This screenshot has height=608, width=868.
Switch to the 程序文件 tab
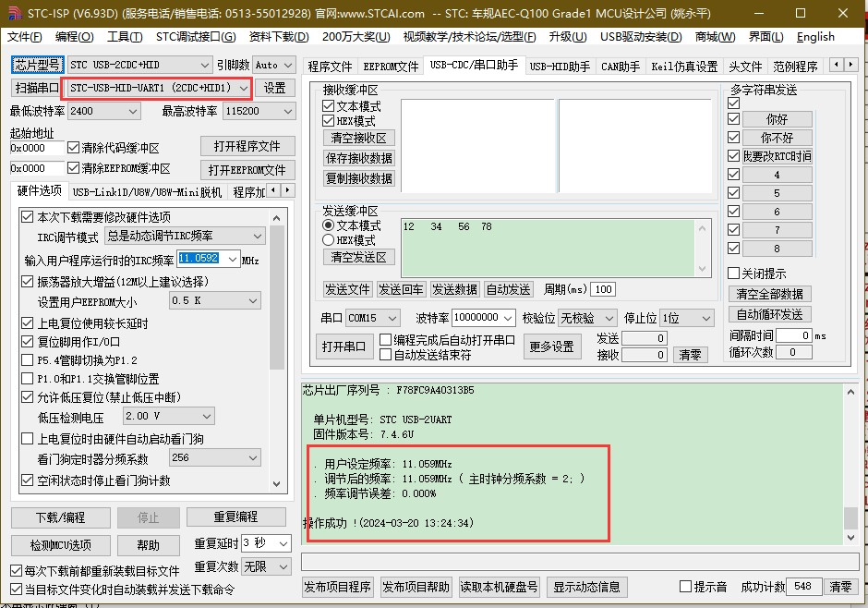click(330, 67)
